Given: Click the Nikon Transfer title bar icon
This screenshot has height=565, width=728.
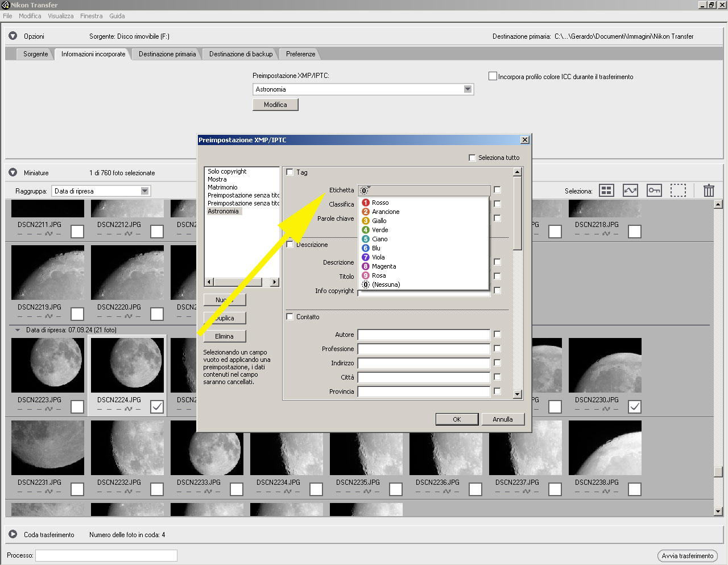Looking at the screenshot, I should [x=5, y=5].
